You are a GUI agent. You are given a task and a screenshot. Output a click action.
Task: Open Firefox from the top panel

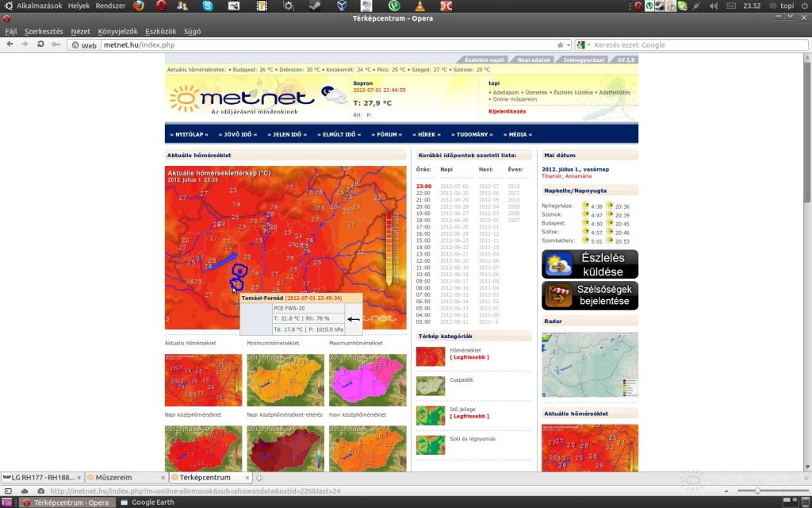(139, 6)
